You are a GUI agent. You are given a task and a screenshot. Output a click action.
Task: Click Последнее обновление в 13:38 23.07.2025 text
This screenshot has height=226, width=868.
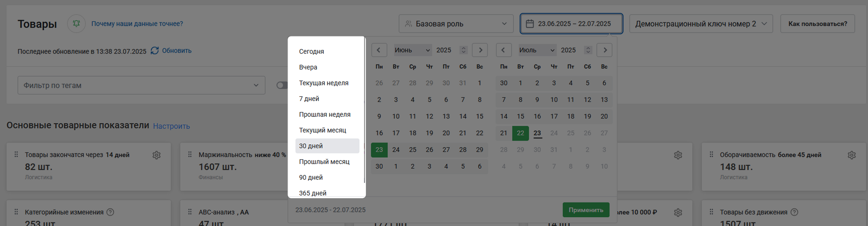point(82,52)
